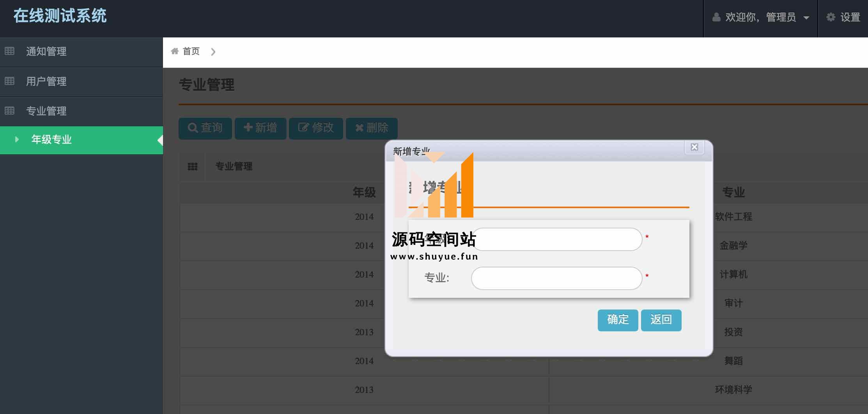Viewport: 868px width, 414px height.
Task: Go to 首页 breadcrumb link
Action: coord(191,51)
